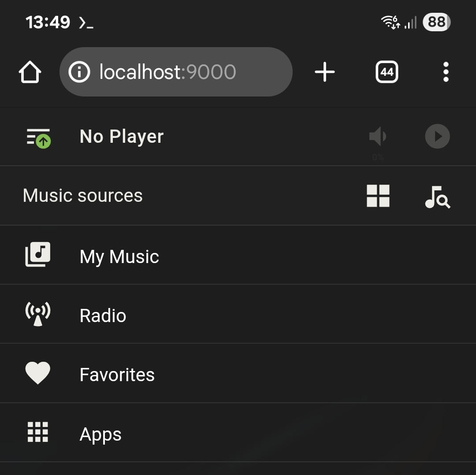
Task: Click the volume speaker icon
Action: 378,137
